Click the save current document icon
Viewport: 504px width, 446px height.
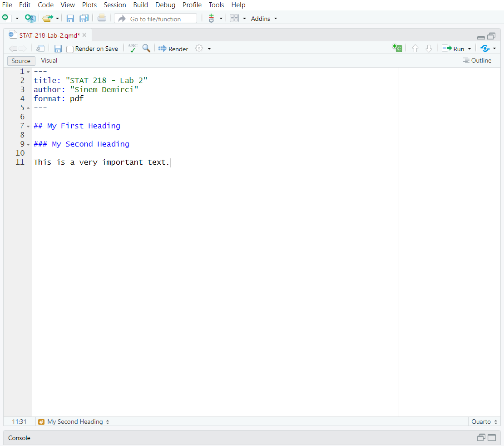[58, 49]
